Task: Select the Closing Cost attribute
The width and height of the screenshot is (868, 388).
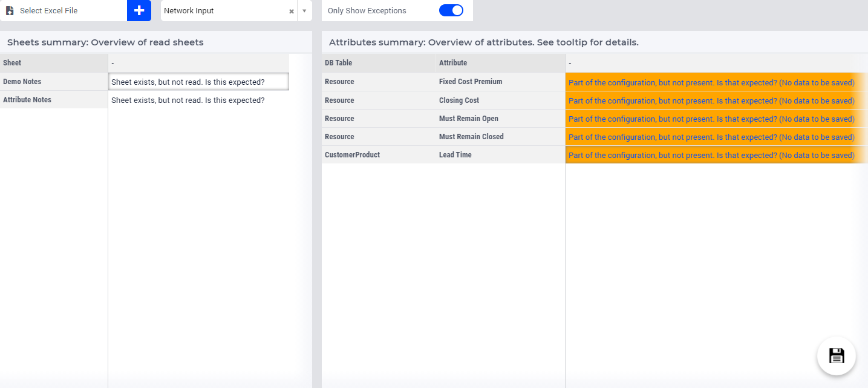Action: [x=500, y=100]
